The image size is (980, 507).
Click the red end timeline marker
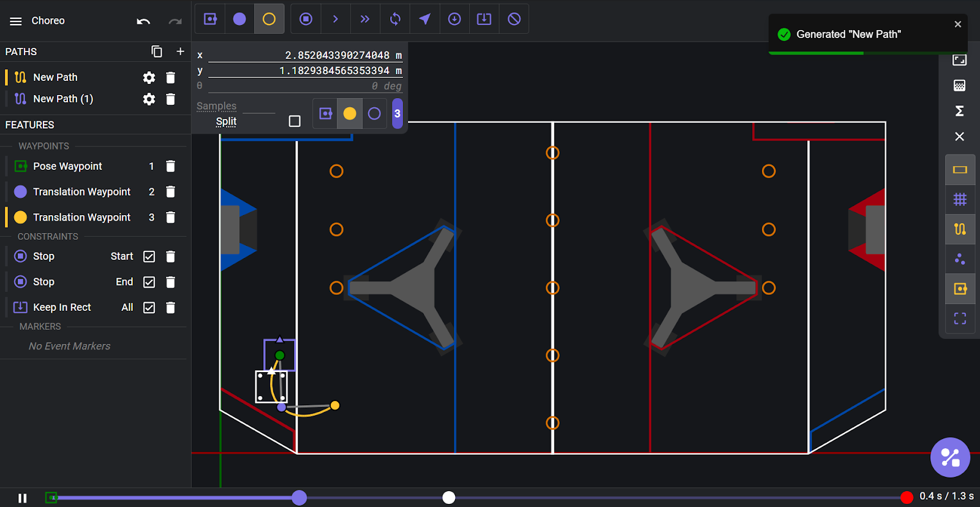[907, 497]
